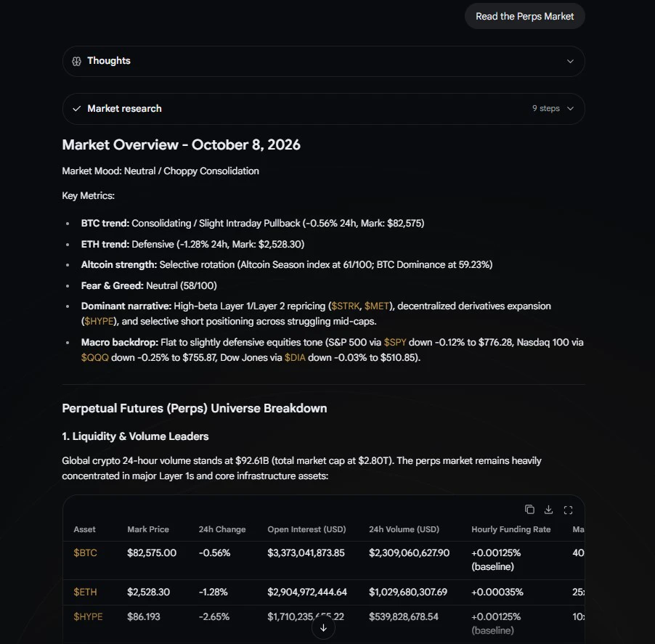Select the $3,373,041,873.85 open interest cell
655x644 pixels.
coord(306,553)
